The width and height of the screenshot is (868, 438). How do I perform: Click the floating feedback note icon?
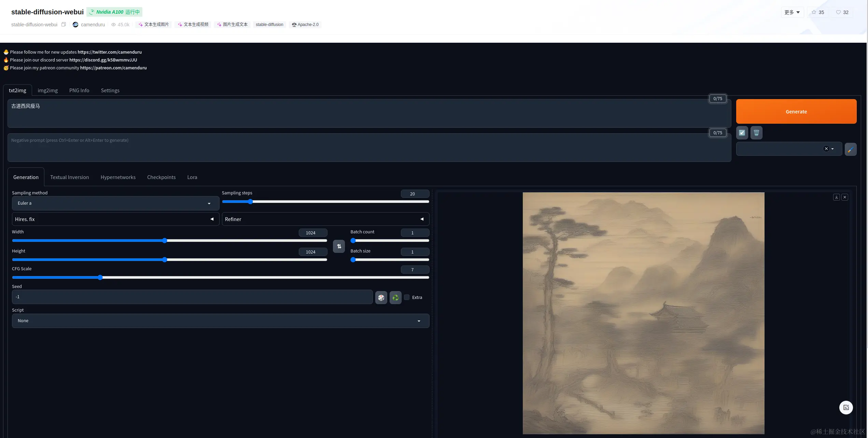coord(846,407)
